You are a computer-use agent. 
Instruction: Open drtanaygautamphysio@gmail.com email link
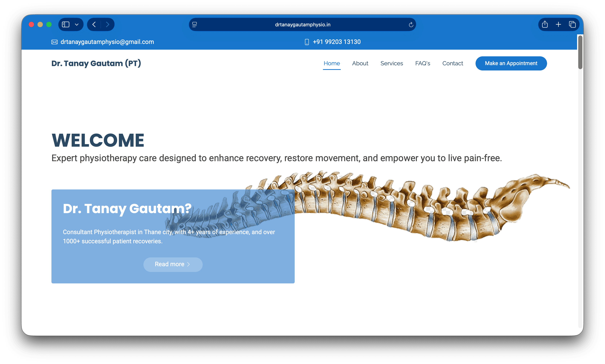(107, 42)
